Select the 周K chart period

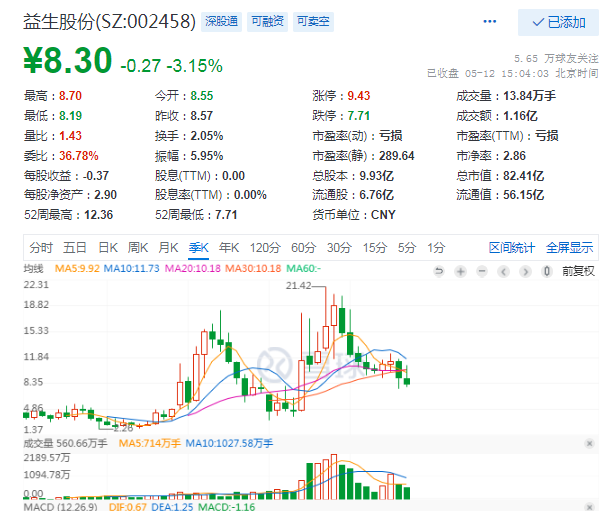click(137, 248)
